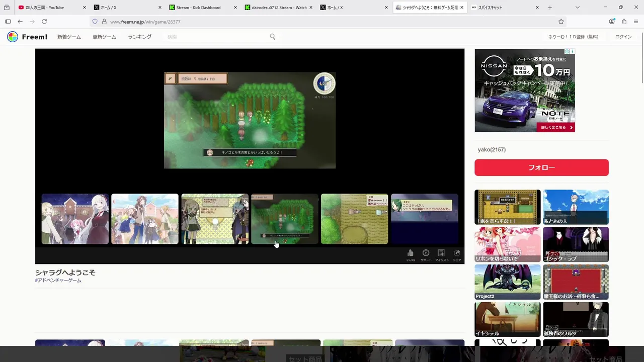Open the browser hamburger menu
This screenshot has width=644, height=362.
(x=636, y=22)
